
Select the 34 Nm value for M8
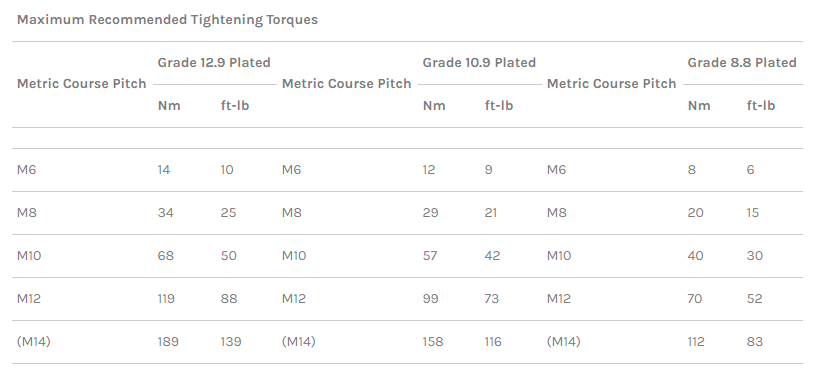[x=165, y=213]
